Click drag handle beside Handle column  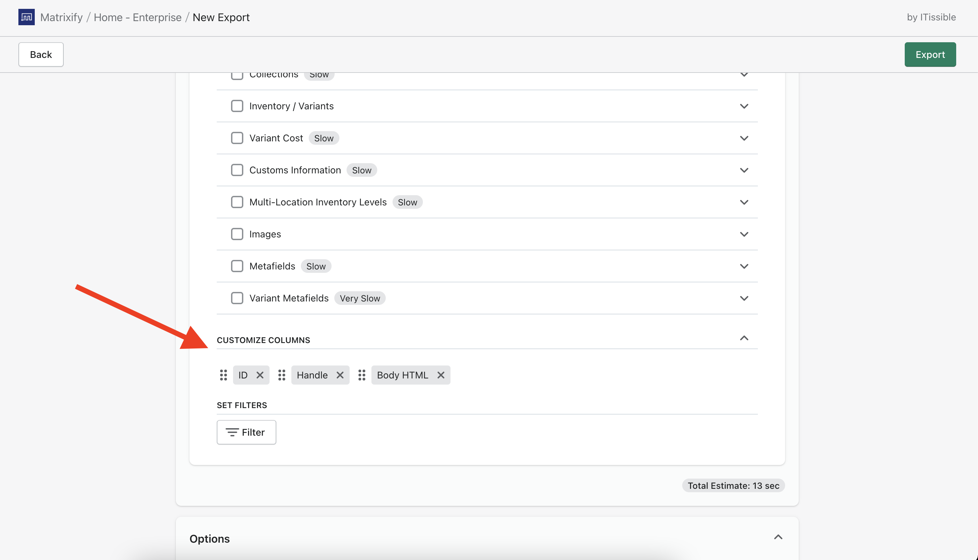281,375
